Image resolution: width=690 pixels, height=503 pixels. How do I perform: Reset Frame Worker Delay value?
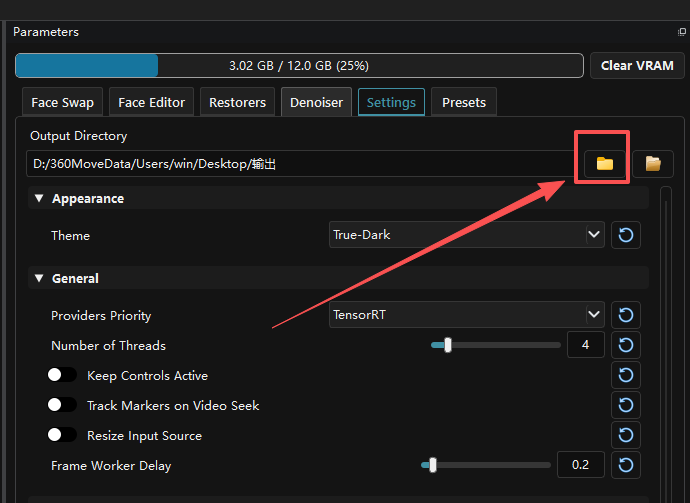(626, 465)
